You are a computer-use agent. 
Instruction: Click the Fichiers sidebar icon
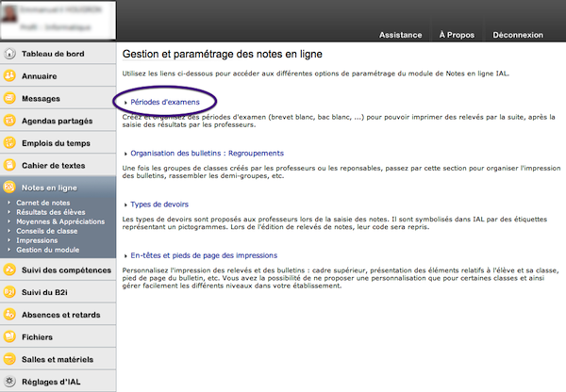point(9,337)
